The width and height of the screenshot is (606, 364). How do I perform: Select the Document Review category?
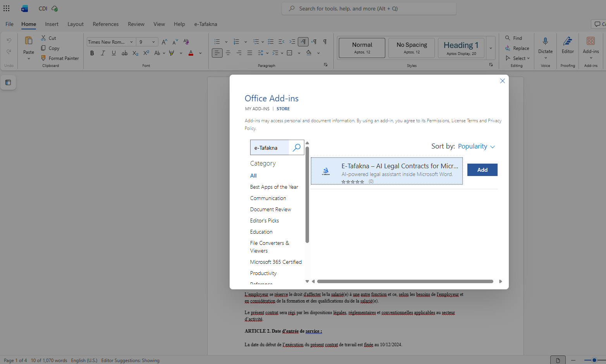click(271, 209)
